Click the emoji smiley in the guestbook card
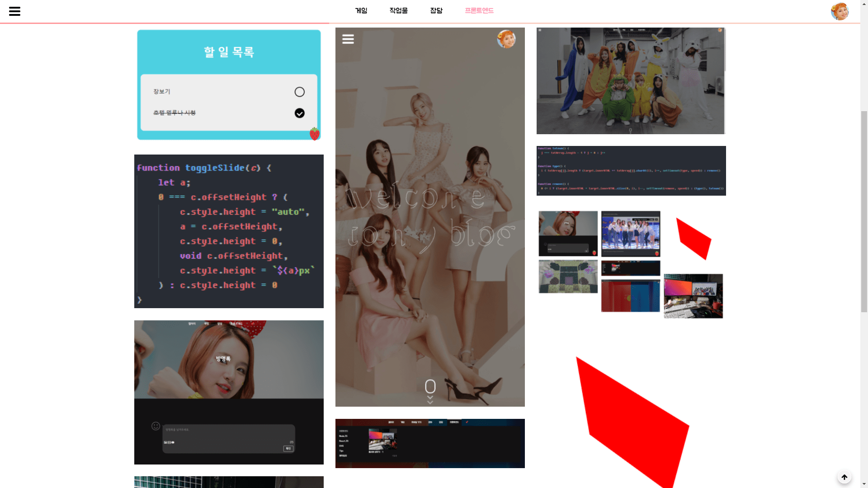 click(156, 426)
